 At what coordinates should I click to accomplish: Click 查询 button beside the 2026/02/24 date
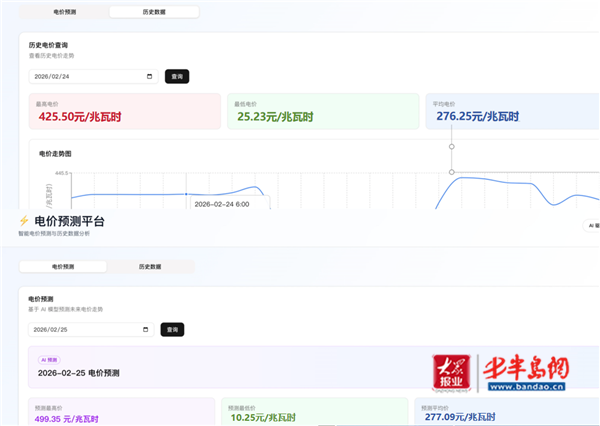point(176,76)
